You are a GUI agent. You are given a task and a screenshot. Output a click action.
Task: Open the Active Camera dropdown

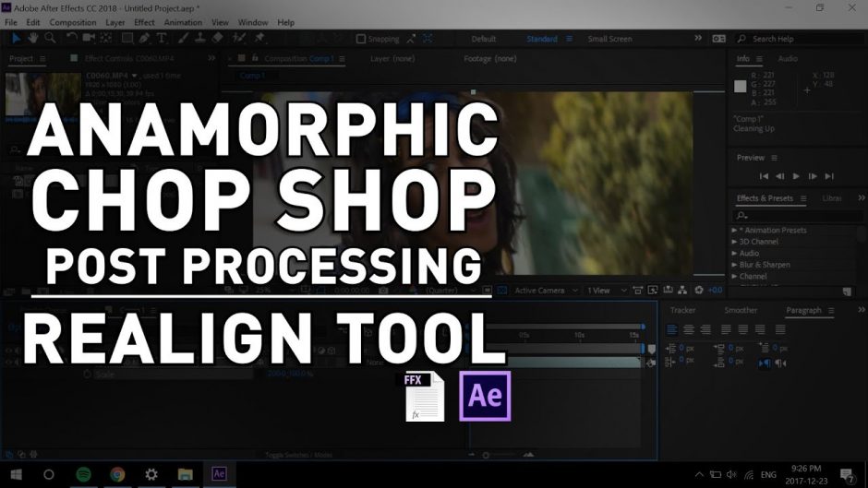point(546,291)
